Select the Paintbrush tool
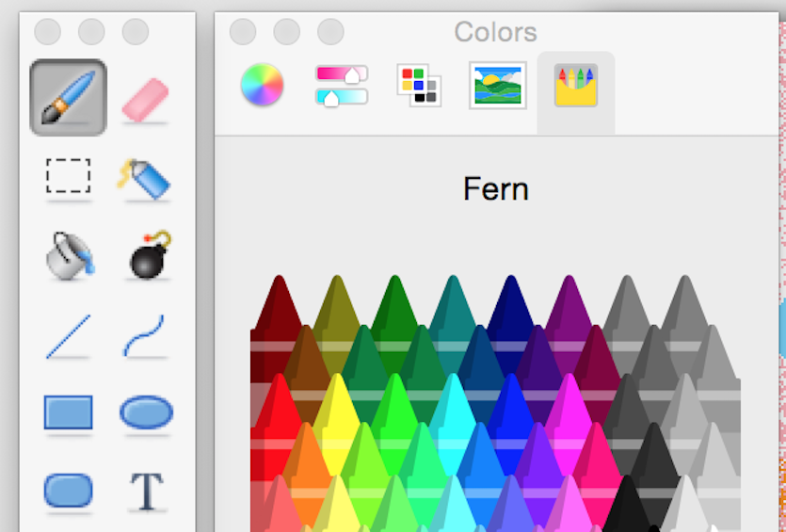The width and height of the screenshot is (786, 532). pos(68,97)
